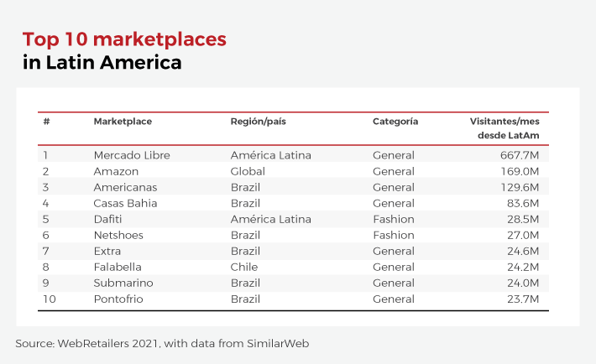Click the Top 10 marketplaces title
Viewport: 596px width, 364px height.
(x=124, y=39)
